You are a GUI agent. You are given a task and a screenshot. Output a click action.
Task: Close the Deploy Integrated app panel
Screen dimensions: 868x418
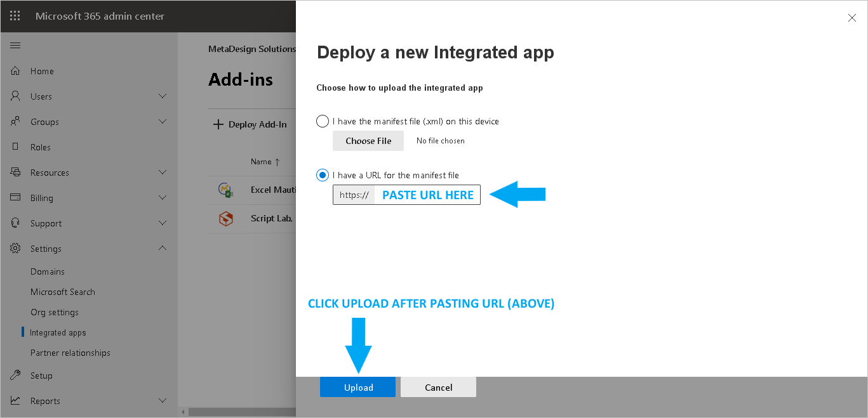852,18
